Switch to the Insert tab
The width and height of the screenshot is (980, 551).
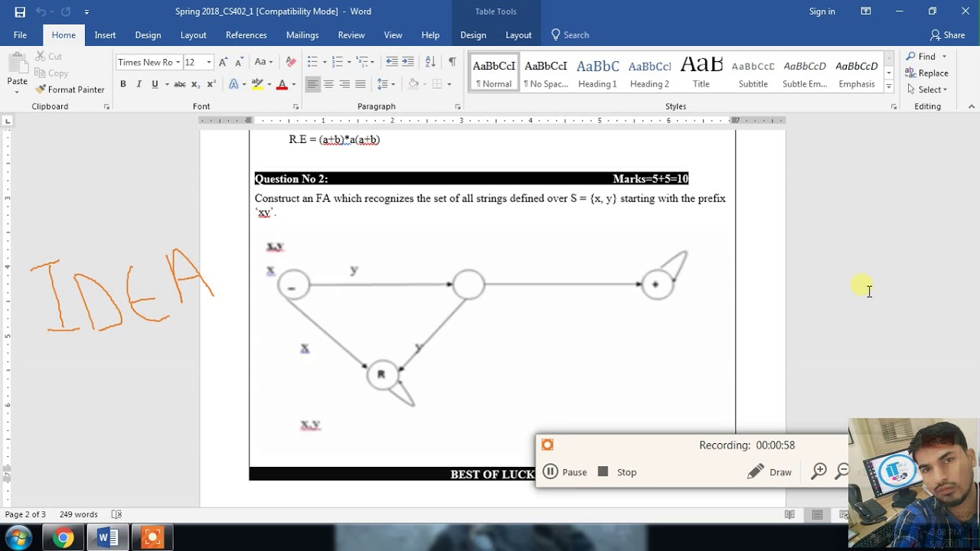[x=105, y=34]
